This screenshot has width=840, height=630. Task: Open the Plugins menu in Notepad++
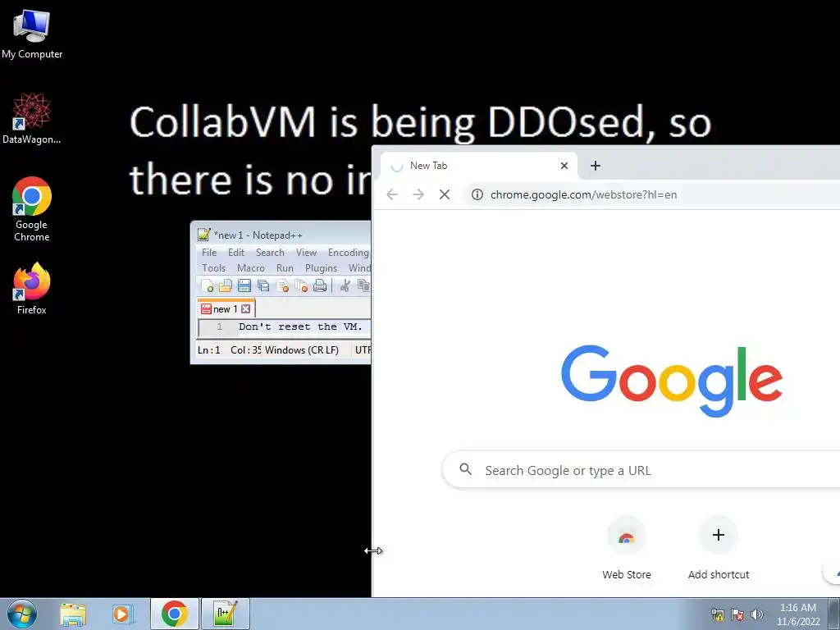tap(321, 268)
